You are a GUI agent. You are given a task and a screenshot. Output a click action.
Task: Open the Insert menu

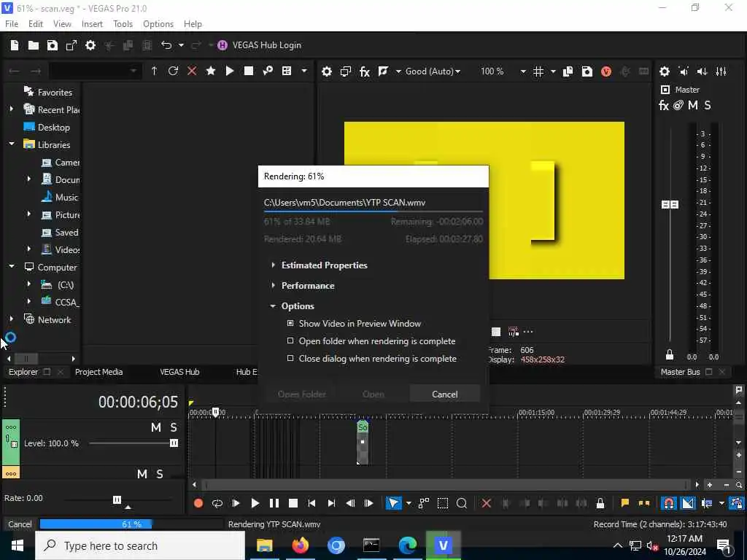pos(92,24)
